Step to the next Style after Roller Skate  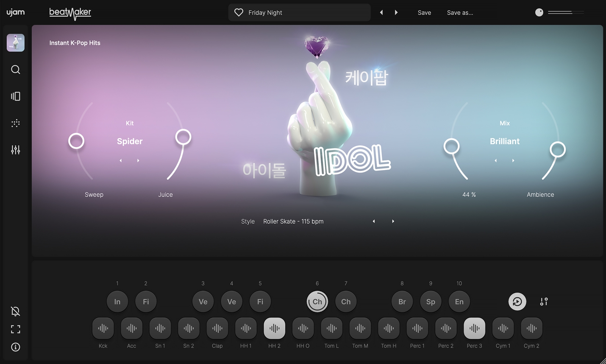(x=393, y=221)
